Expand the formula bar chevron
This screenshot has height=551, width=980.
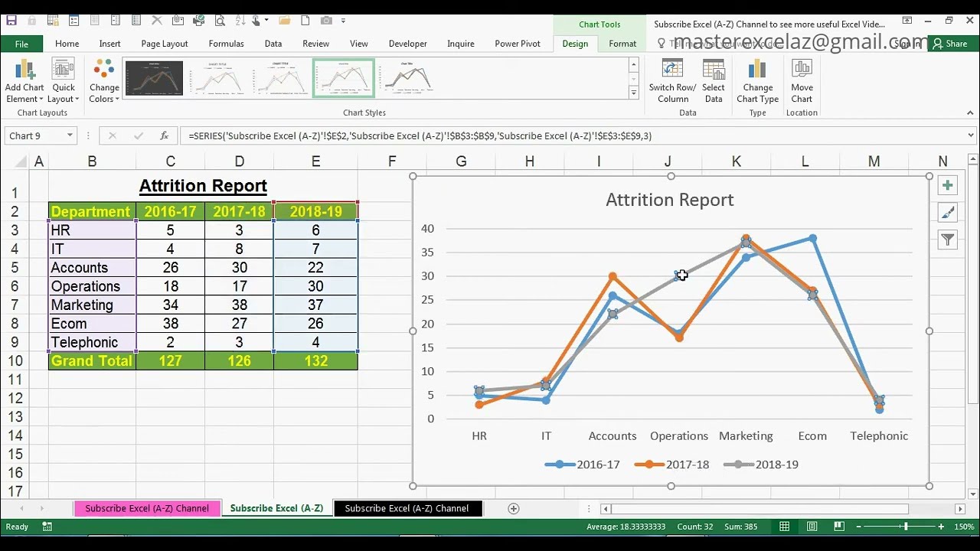click(x=971, y=135)
